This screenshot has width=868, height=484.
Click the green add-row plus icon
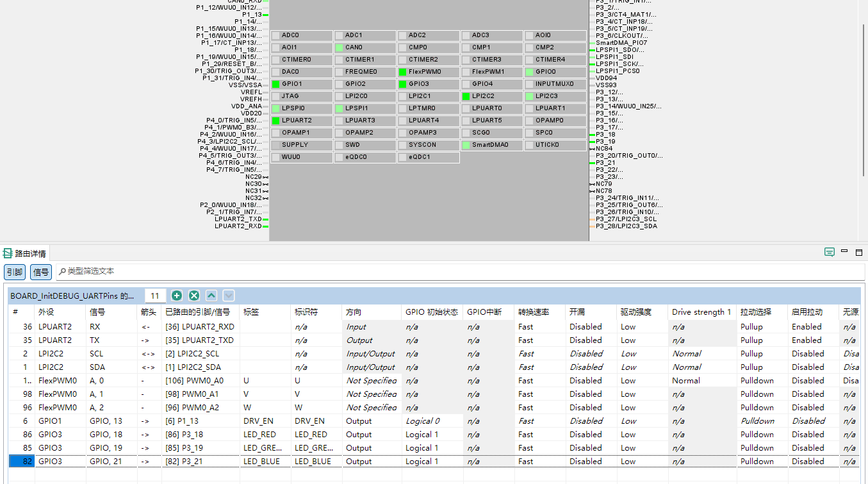point(177,296)
